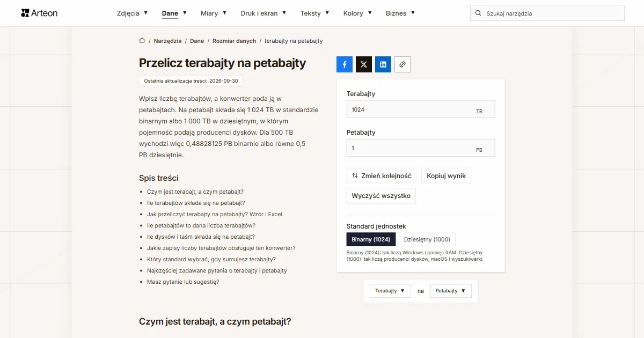Open the Narzędzia breadcrumb link

(x=167, y=41)
